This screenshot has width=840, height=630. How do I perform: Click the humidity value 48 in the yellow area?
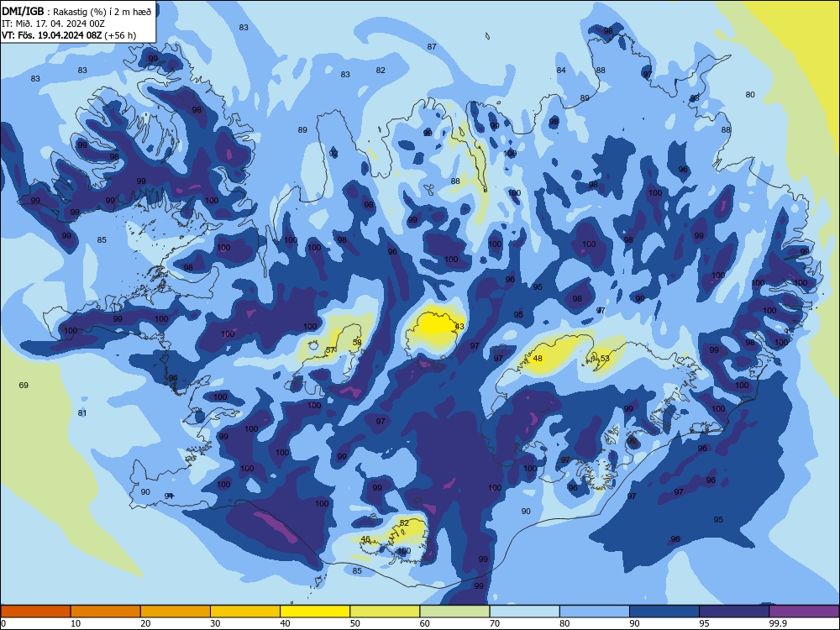click(538, 359)
